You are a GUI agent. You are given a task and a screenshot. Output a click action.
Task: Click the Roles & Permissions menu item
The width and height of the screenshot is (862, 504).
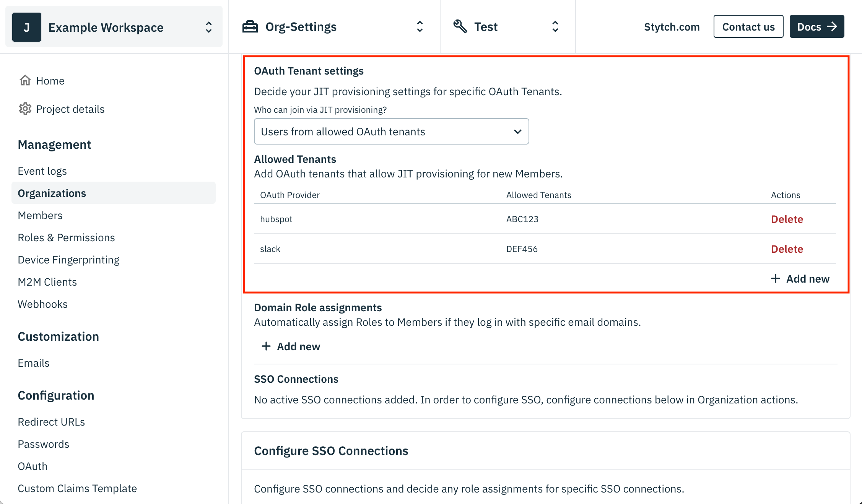point(66,237)
